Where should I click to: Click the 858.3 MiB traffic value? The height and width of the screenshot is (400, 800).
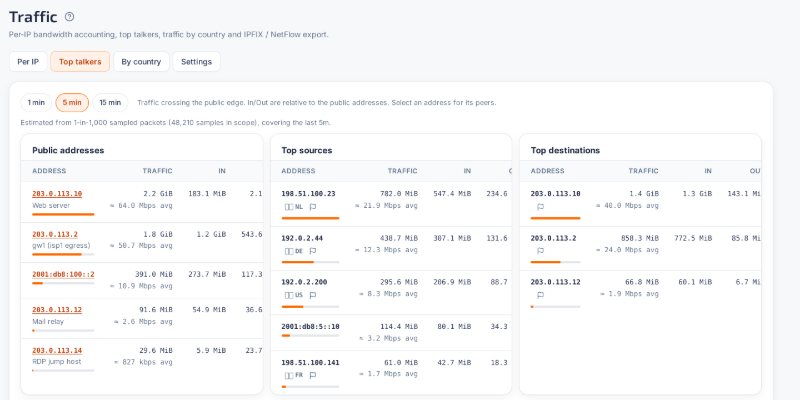pyautogui.click(x=639, y=238)
